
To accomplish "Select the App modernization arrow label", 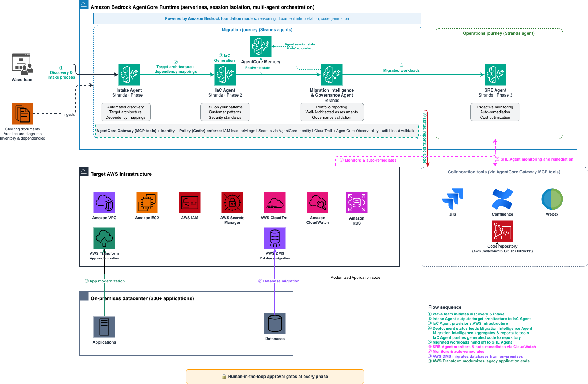I will [105, 281].
